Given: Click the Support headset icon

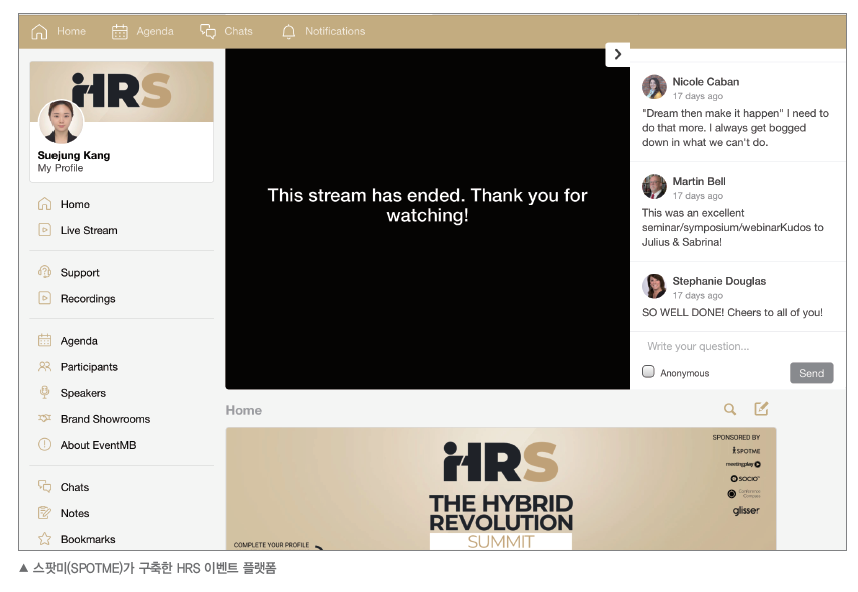Looking at the screenshot, I should (x=44, y=272).
